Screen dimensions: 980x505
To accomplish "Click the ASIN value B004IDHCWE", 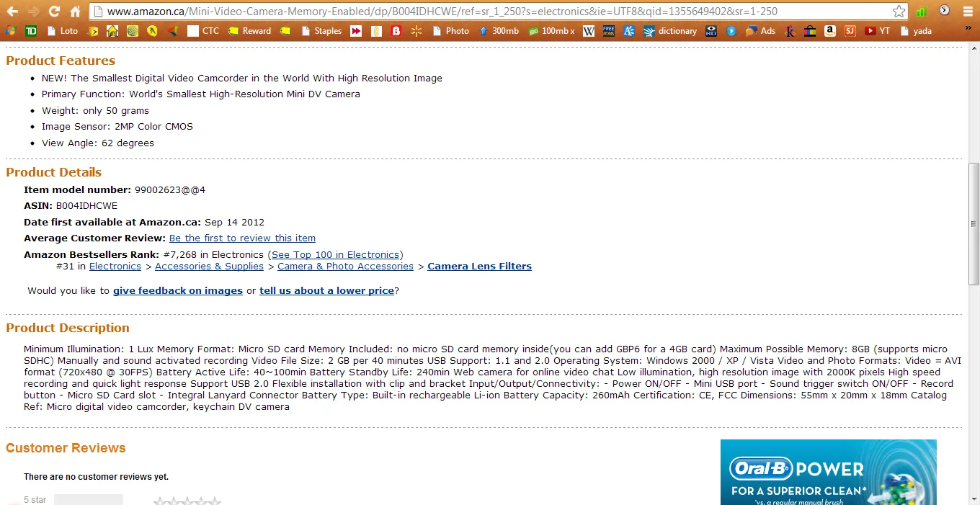I will 86,205.
